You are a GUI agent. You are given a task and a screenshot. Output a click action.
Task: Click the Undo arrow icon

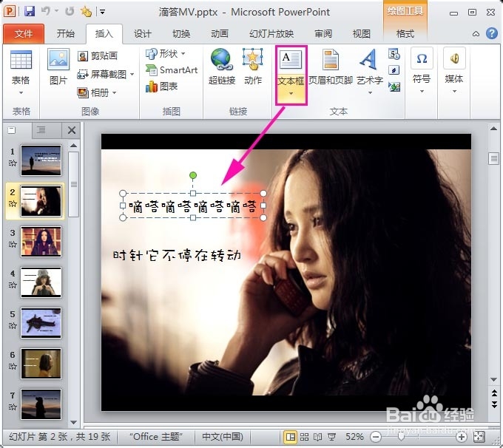click(x=46, y=12)
